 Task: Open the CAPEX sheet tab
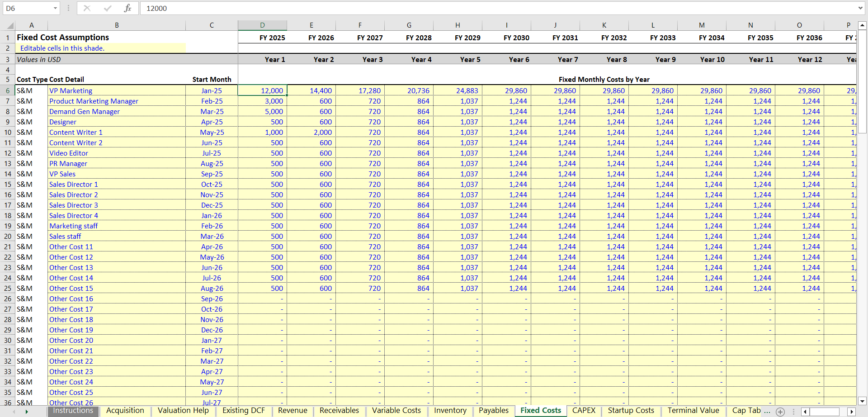[584, 411]
